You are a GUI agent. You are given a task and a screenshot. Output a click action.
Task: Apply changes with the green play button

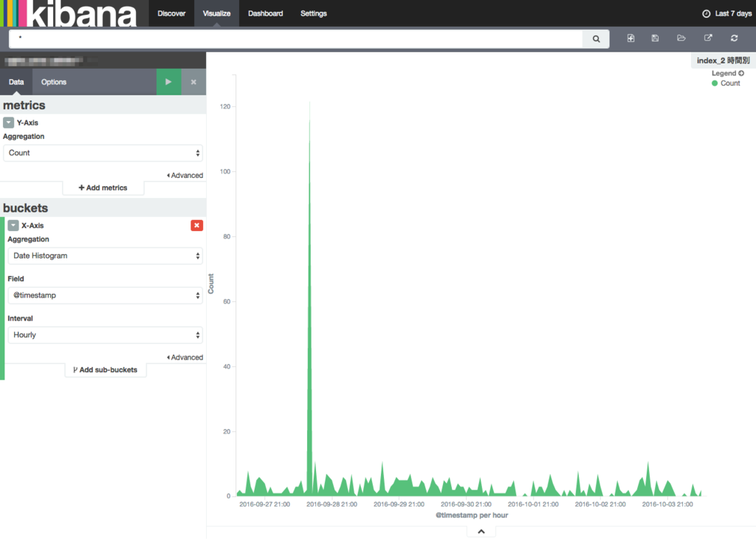point(169,82)
